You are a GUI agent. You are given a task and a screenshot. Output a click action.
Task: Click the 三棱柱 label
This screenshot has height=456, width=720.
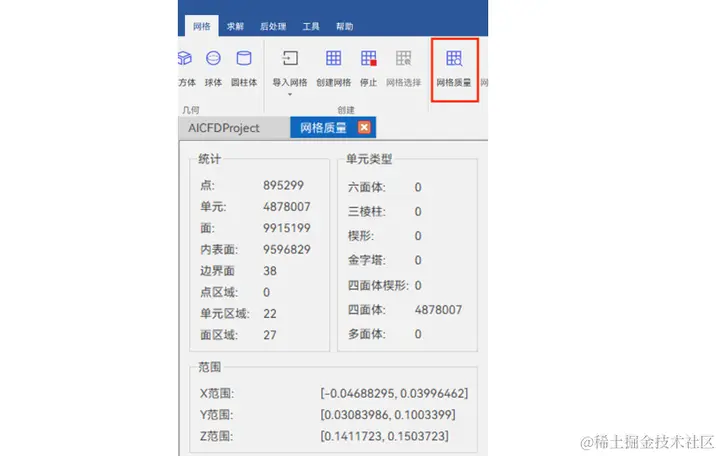[366, 212]
